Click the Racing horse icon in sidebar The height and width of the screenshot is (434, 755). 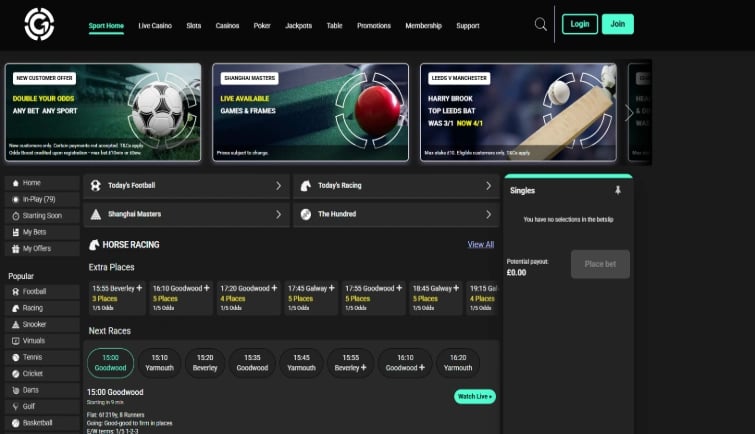pyautogui.click(x=15, y=308)
